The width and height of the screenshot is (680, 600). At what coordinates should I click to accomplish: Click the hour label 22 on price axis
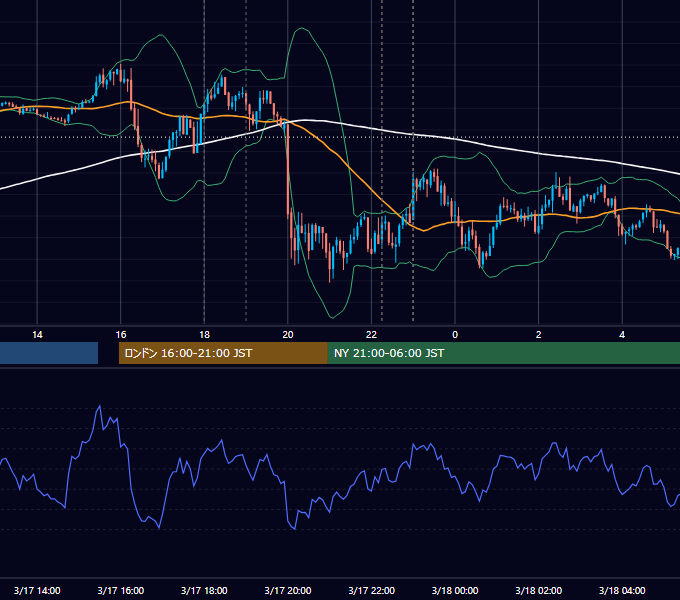coord(371,335)
